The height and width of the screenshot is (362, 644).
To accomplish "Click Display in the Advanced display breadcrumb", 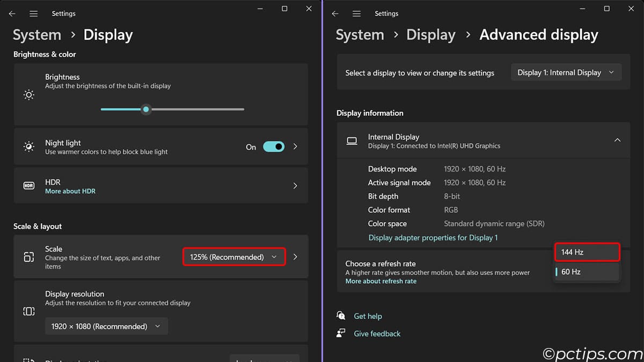I will tap(431, 34).
